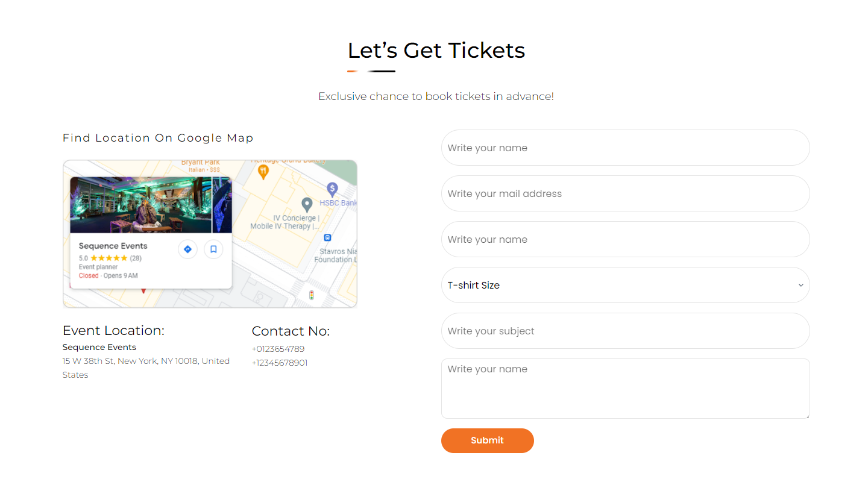Click the main venue photo on map card

(140, 205)
